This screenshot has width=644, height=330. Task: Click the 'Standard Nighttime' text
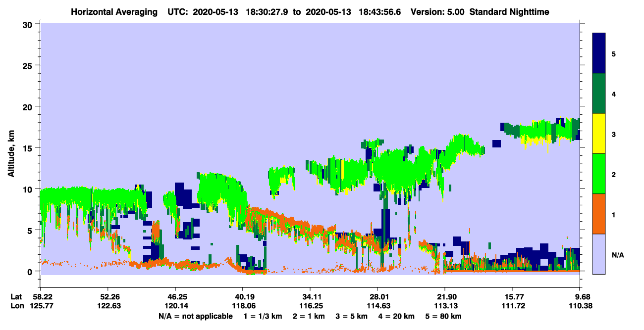509,11
